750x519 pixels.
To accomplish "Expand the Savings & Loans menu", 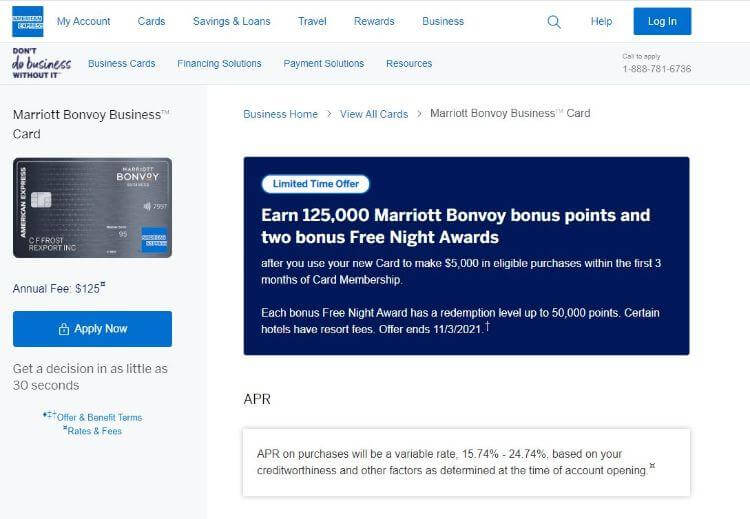I will pyautogui.click(x=231, y=21).
